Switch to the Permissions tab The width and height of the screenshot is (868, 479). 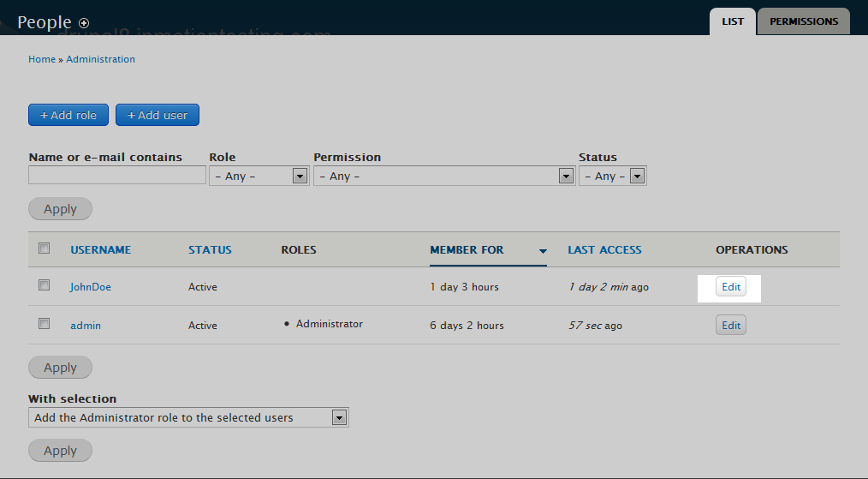click(803, 21)
